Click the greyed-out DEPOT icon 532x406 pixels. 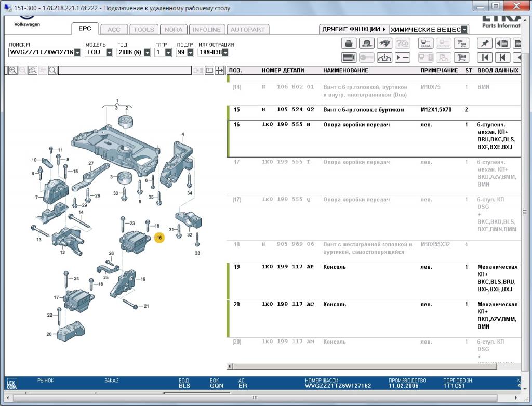click(444, 44)
